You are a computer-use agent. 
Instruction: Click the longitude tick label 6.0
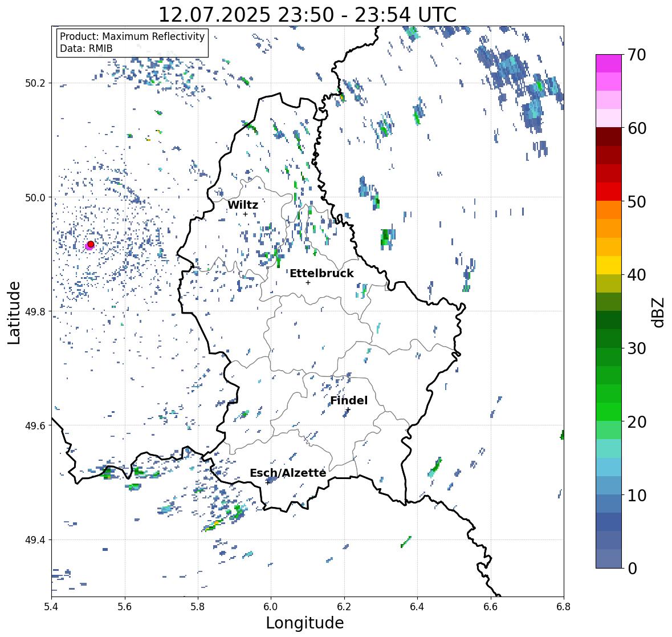tap(271, 606)
